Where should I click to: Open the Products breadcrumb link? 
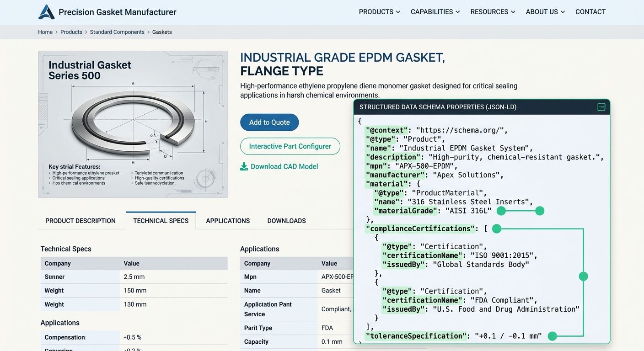pyautogui.click(x=71, y=32)
